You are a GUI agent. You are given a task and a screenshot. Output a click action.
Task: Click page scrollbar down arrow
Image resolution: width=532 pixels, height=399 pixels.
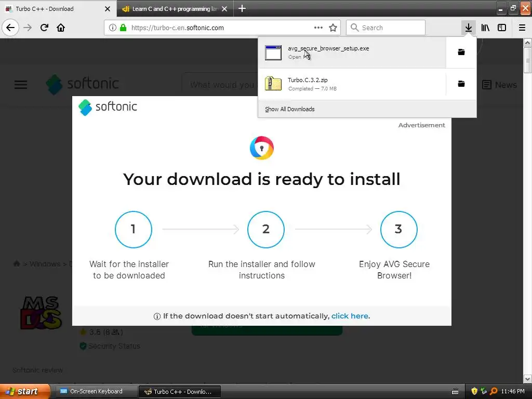(527, 379)
